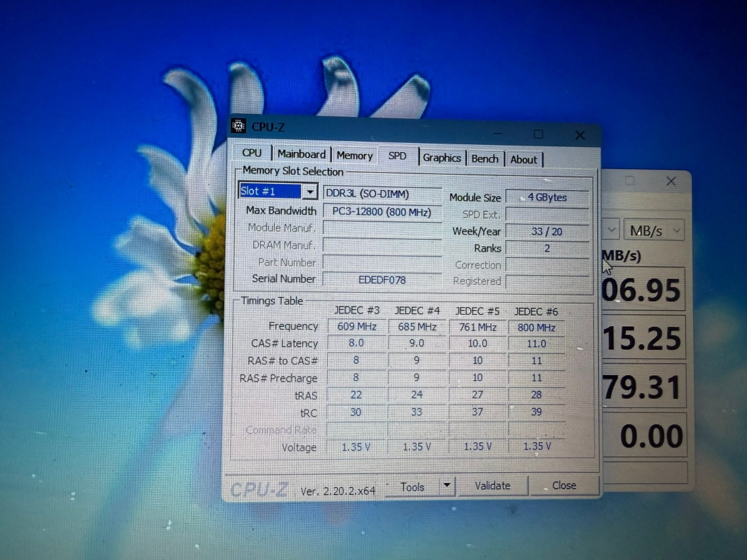The image size is (747, 560).
Task: Go to the Bench tab
Action: [x=485, y=159]
